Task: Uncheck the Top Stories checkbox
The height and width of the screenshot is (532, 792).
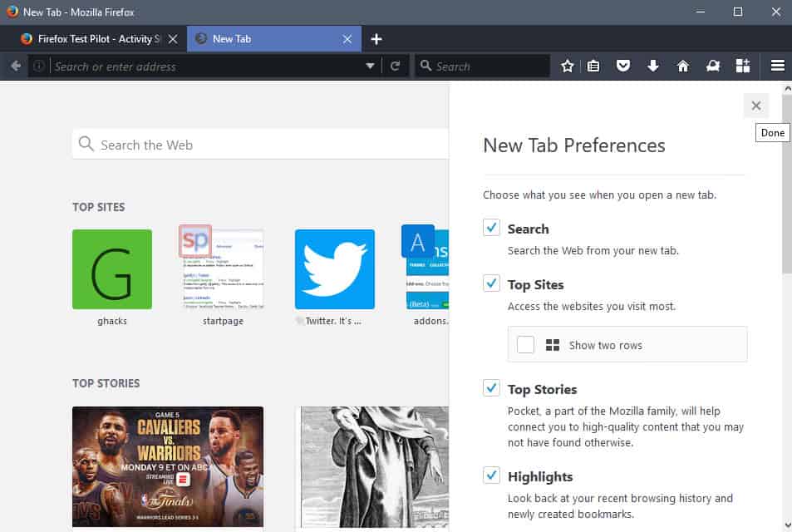Action: 491,388
